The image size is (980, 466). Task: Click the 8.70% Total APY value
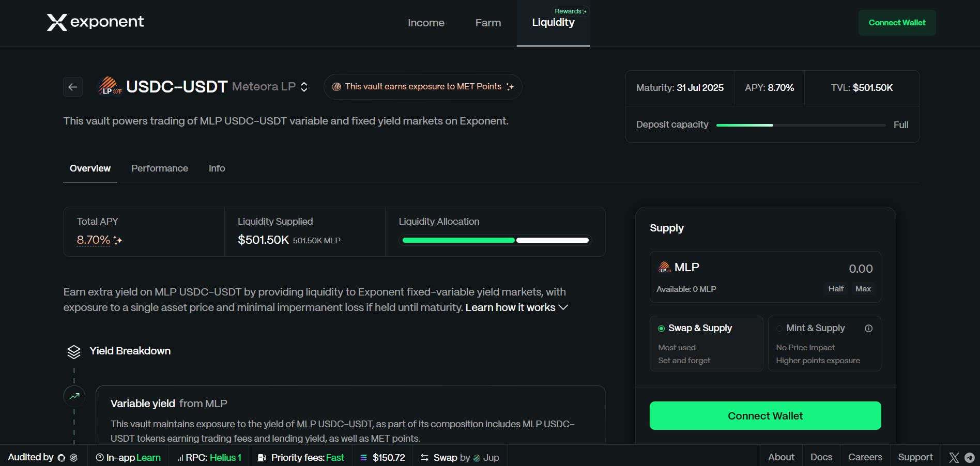94,240
